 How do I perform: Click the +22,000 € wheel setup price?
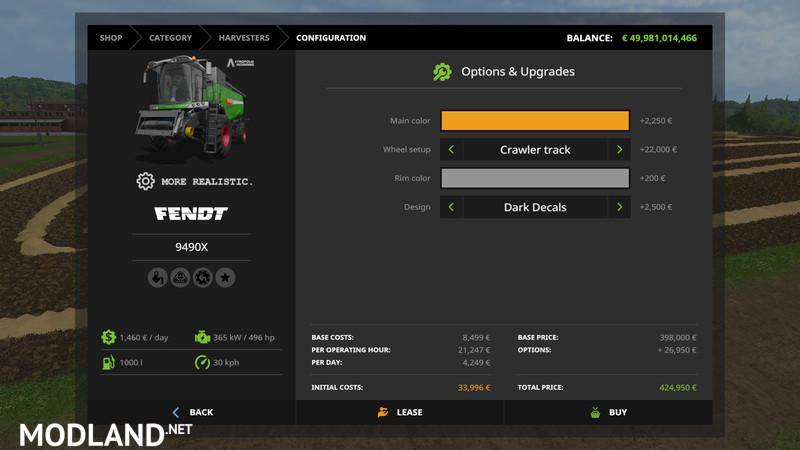click(x=658, y=149)
